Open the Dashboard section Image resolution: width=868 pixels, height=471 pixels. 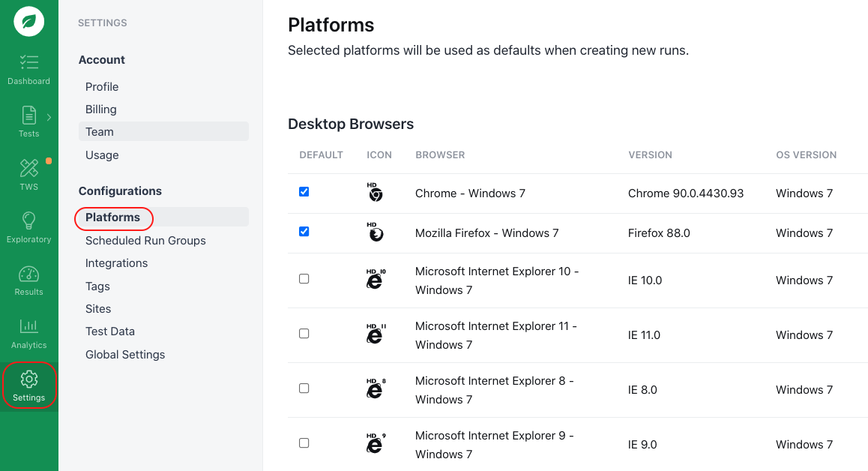pos(28,69)
